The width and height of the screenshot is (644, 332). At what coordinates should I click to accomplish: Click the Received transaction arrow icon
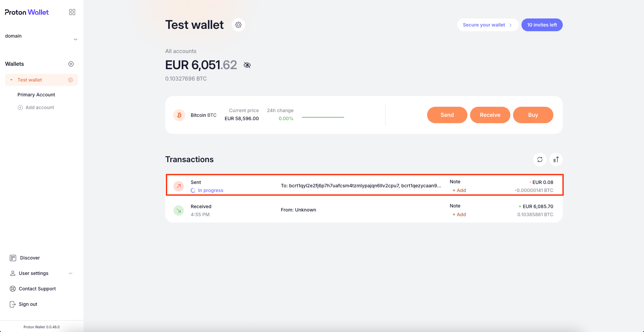[x=178, y=210]
